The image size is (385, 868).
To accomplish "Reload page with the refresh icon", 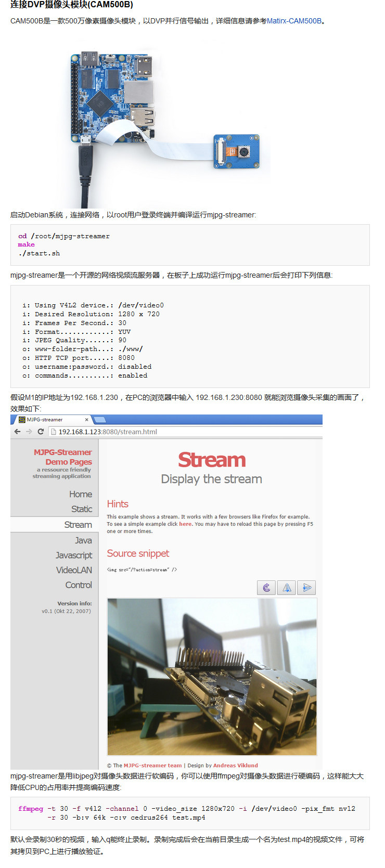I will click(41, 432).
